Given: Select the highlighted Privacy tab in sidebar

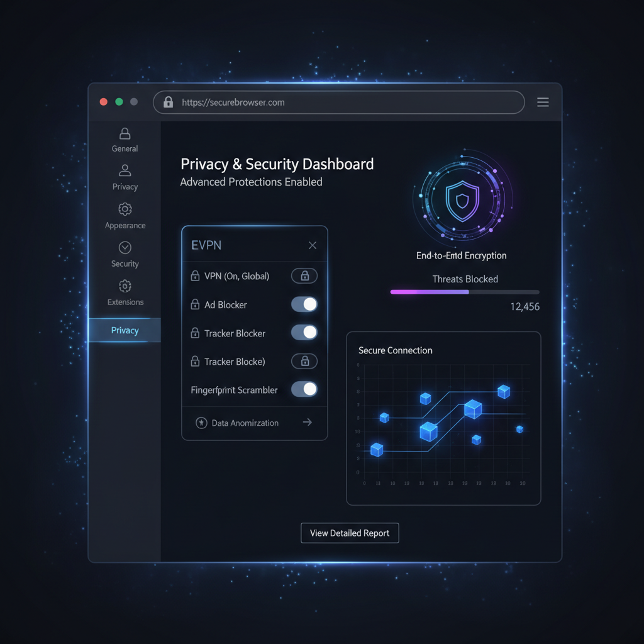Looking at the screenshot, I should [x=125, y=330].
